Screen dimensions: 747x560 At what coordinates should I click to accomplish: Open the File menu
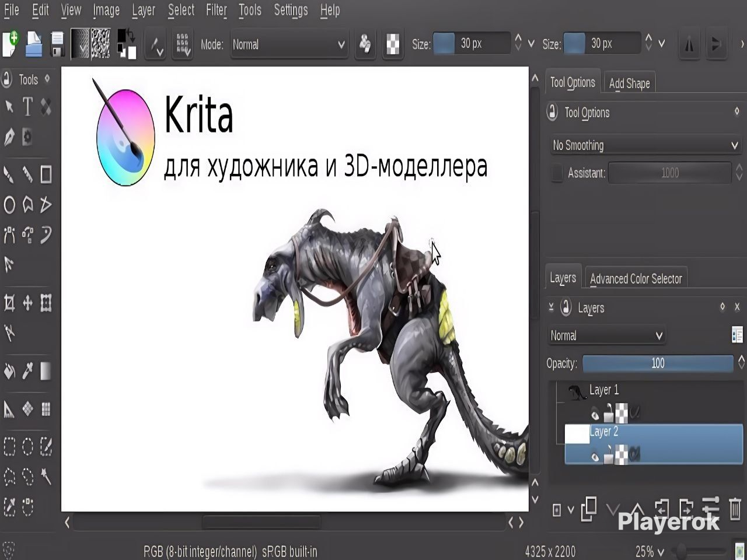(x=12, y=10)
